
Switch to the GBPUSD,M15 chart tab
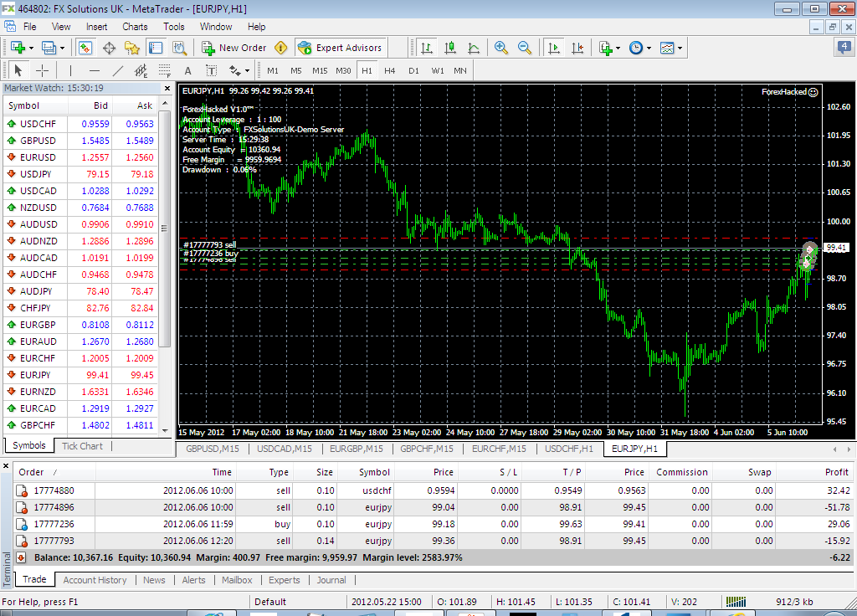tap(212, 449)
